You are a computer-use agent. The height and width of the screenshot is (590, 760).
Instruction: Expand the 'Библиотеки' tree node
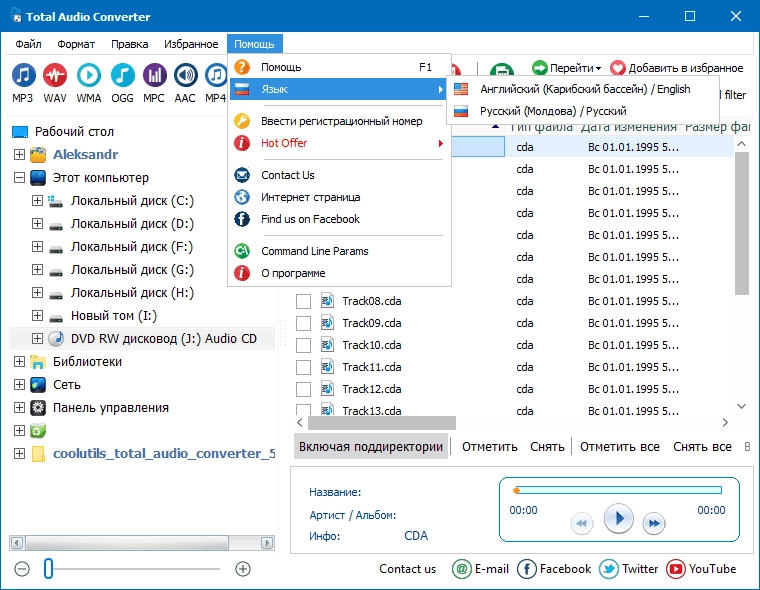click(x=19, y=362)
